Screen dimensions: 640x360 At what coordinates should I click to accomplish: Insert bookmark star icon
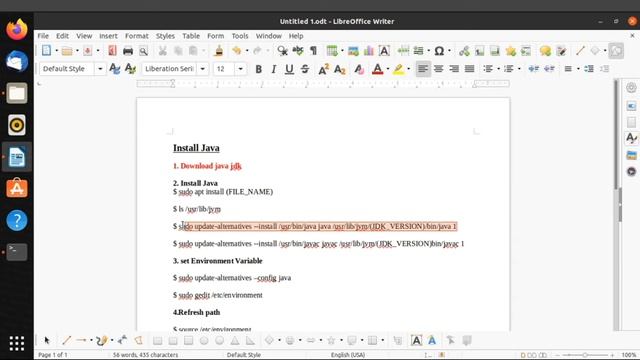click(510, 51)
